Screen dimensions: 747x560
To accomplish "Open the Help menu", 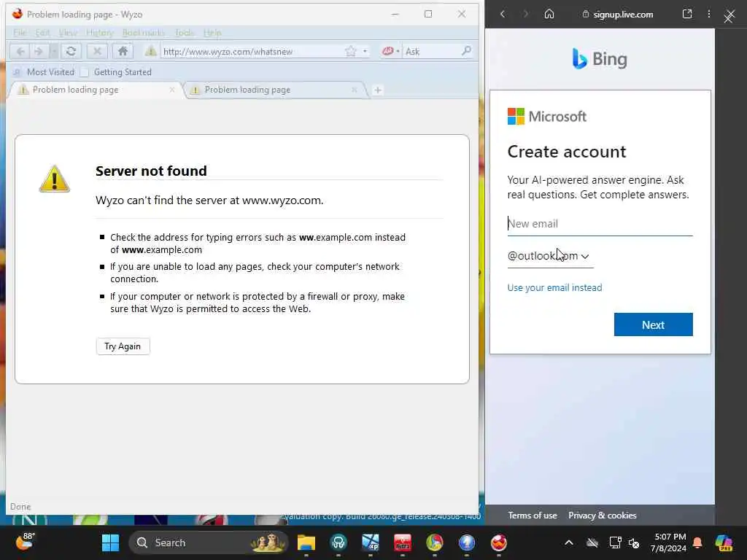I will (x=212, y=32).
